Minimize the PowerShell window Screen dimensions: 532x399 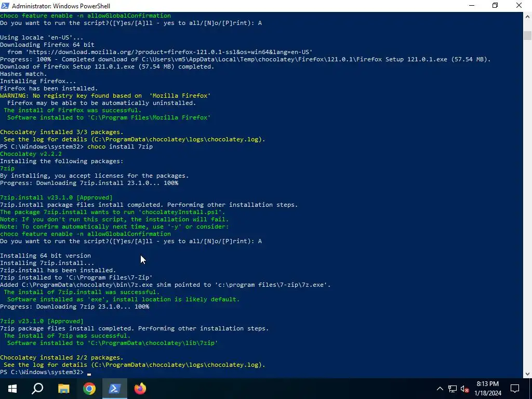point(472,6)
